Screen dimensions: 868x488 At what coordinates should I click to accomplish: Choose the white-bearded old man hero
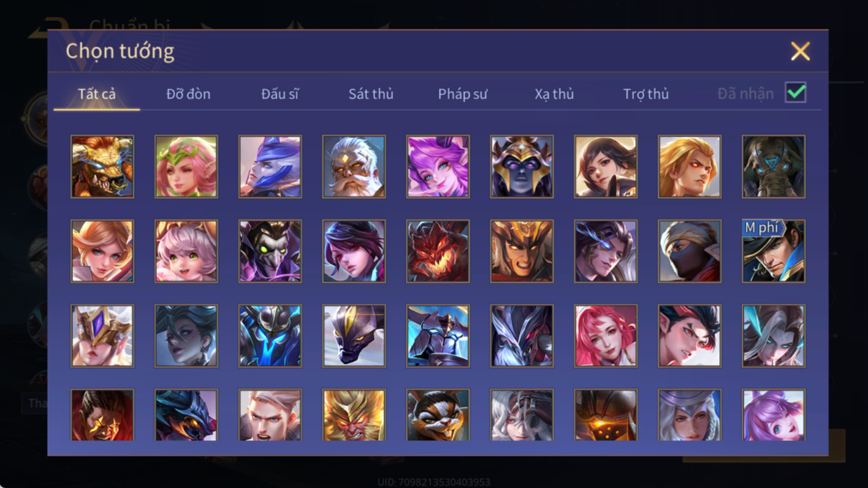tap(354, 167)
